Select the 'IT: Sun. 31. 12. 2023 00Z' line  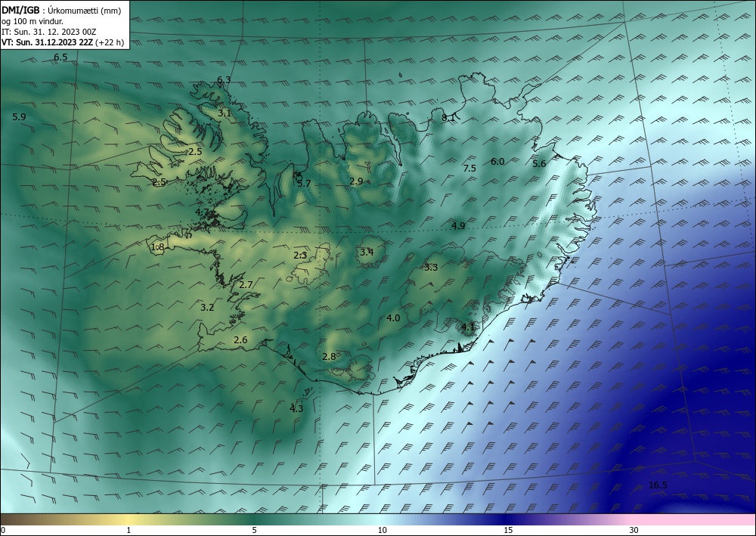tap(48, 32)
